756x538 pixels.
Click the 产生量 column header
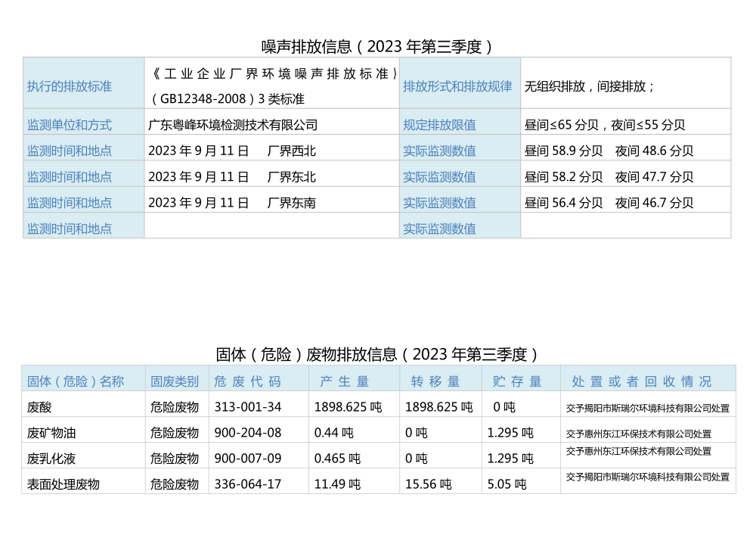tap(355, 378)
